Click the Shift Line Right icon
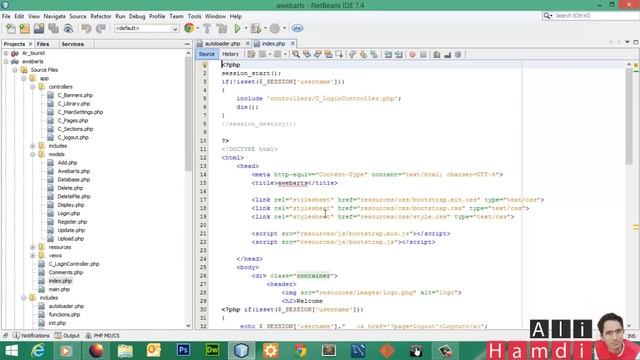The width and height of the screenshot is (640, 360). pyautogui.click(x=399, y=54)
